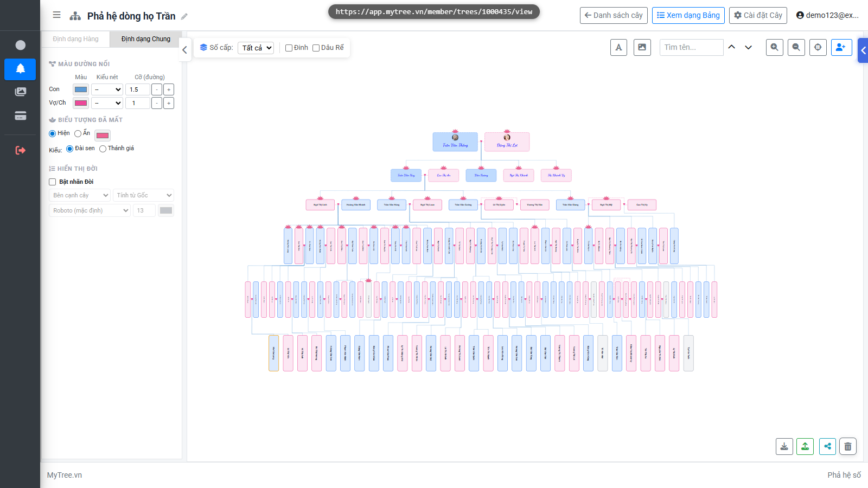This screenshot has height=488, width=868.
Task: Share the family tree
Action: pos(827,446)
